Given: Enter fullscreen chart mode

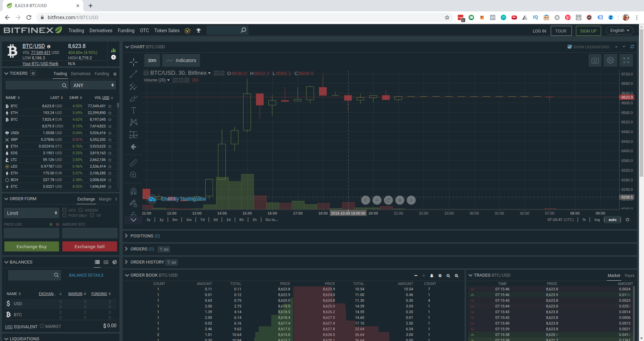Looking at the screenshot, I should (626, 60).
